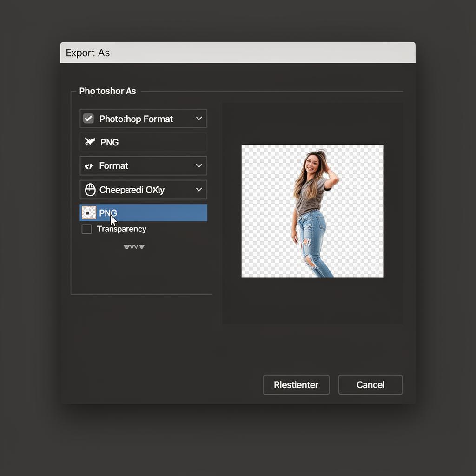Click the Rlestienter button
This screenshot has width=476, height=476.
296,384
